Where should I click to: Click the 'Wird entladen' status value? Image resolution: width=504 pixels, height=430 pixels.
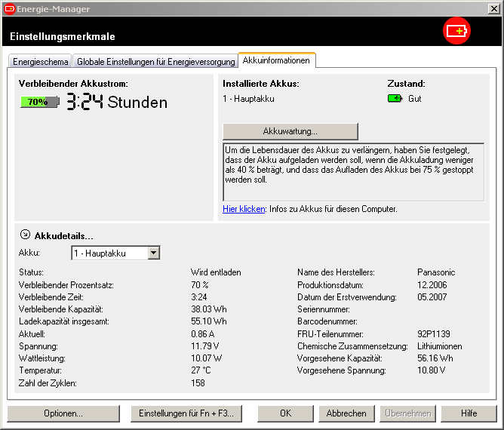click(216, 272)
